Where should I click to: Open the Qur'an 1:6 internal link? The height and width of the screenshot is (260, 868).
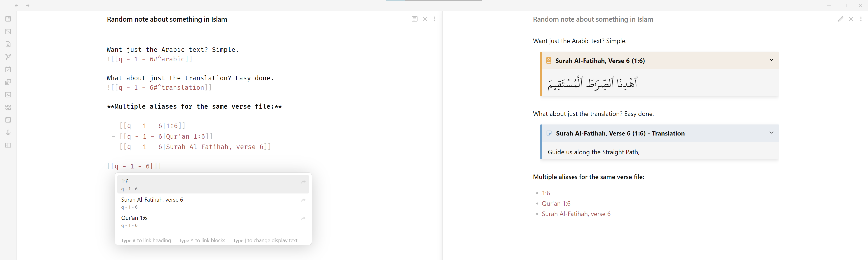[x=556, y=203]
